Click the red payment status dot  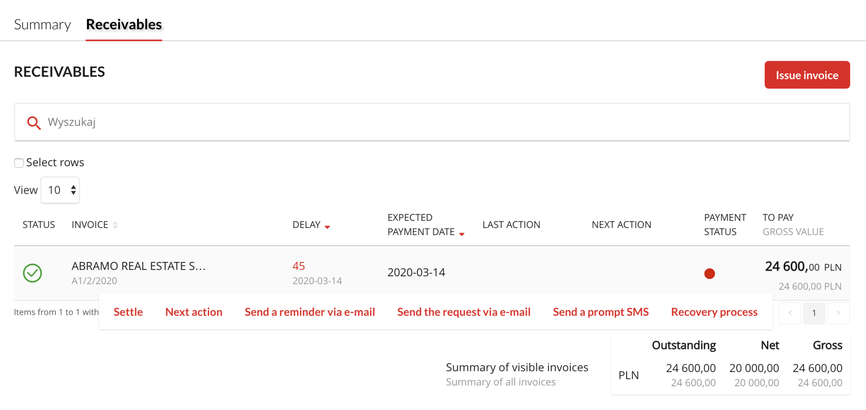pos(709,273)
